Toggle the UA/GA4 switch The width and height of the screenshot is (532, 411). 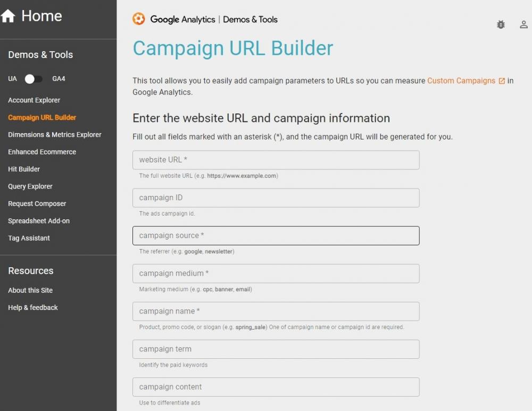[34, 79]
